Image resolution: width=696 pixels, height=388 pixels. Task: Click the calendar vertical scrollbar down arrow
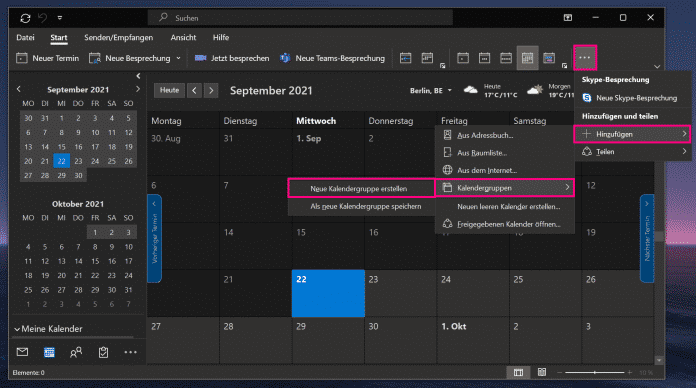coord(659,360)
